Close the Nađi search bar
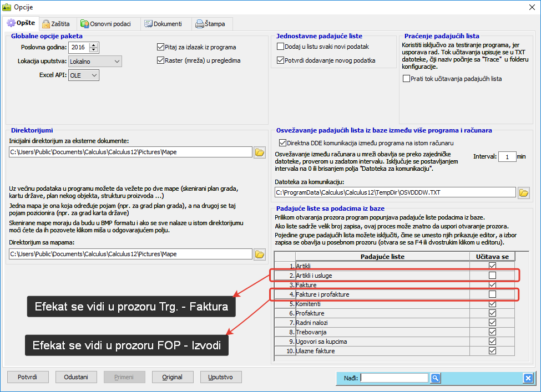The width and height of the screenshot is (541, 392). click(528, 378)
